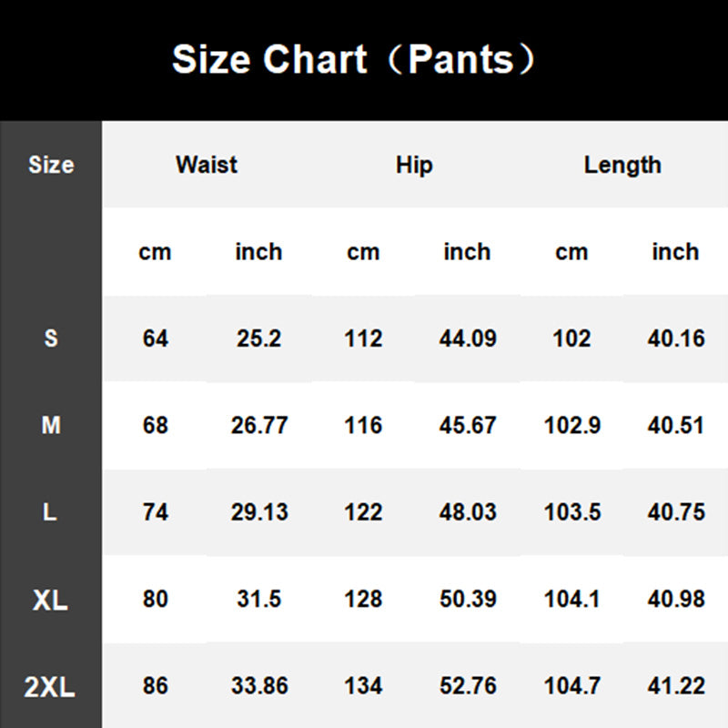Select the Hip column header

click(x=414, y=165)
